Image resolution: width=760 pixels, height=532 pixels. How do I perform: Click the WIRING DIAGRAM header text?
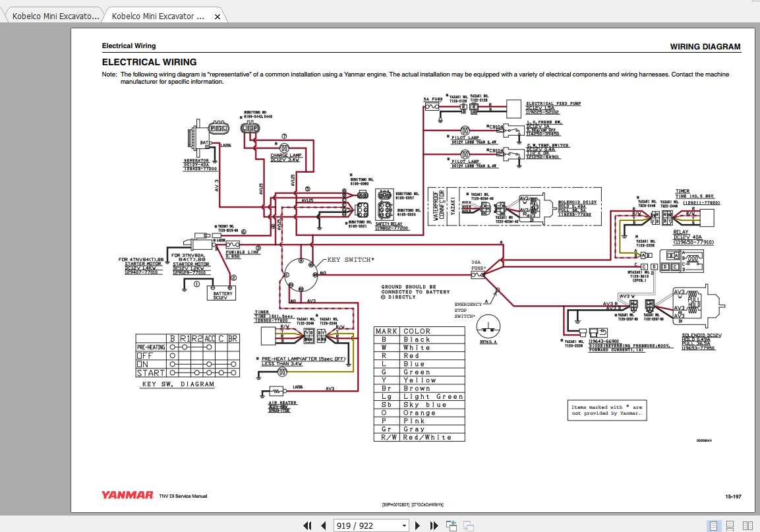[705, 47]
